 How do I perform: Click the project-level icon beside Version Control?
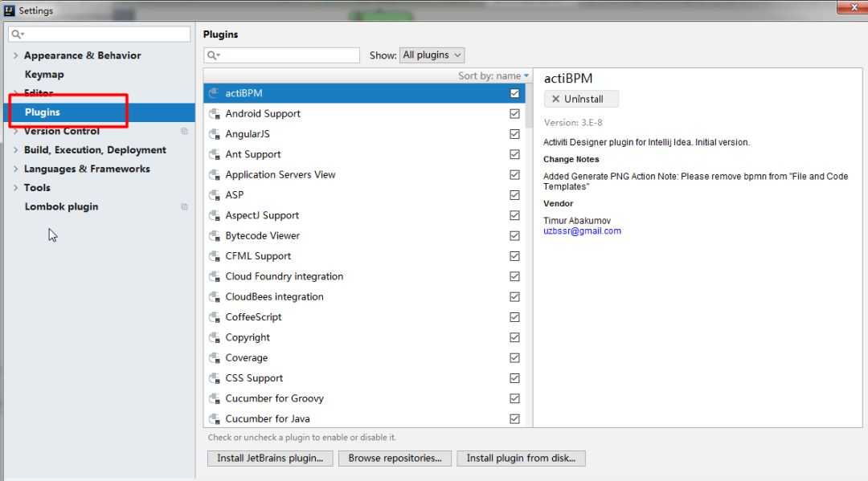point(184,131)
